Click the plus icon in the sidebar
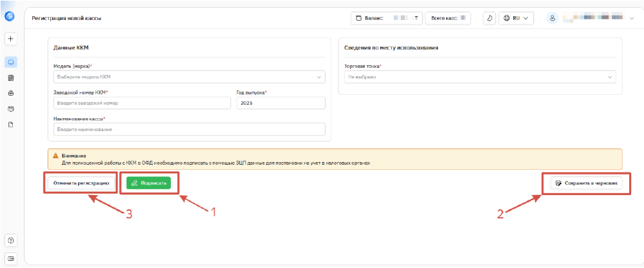 point(11,39)
